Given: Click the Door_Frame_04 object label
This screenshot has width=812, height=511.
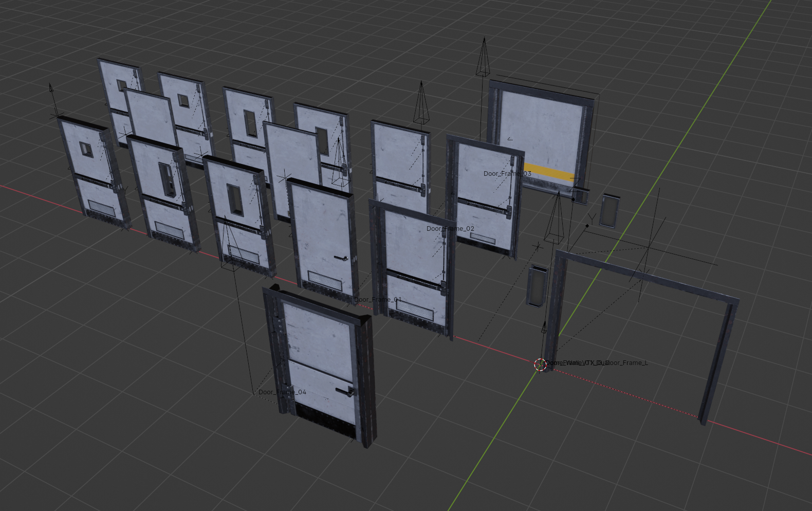Looking at the screenshot, I should coord(282,392).
